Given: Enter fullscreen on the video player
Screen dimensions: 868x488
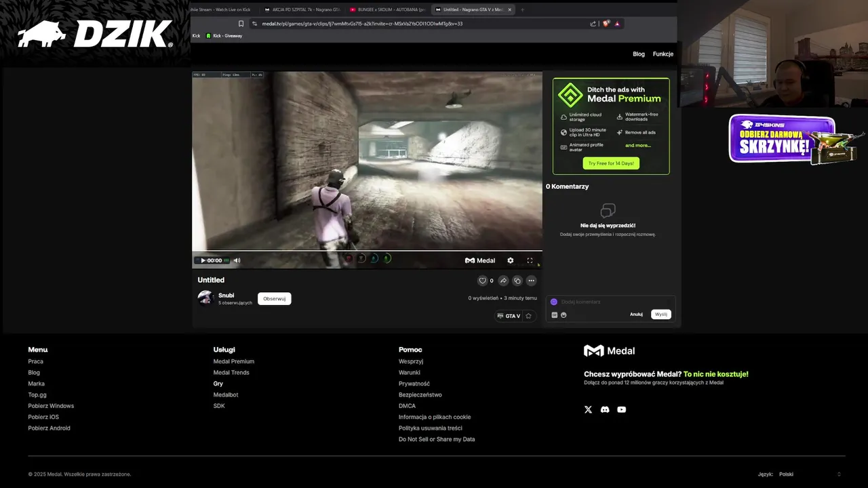Looking at the screenshot, I should tap(530, 260).
